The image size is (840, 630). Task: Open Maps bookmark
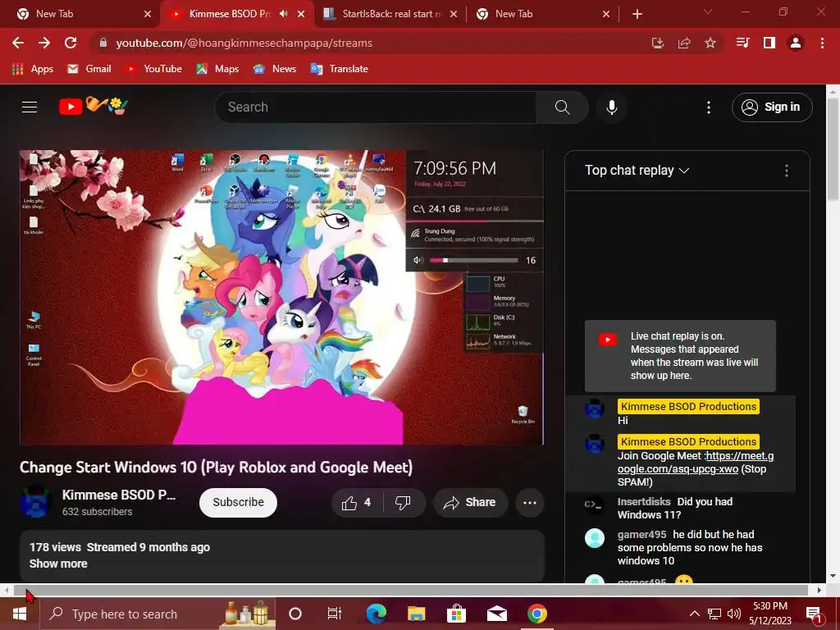(x=217, y=69)
